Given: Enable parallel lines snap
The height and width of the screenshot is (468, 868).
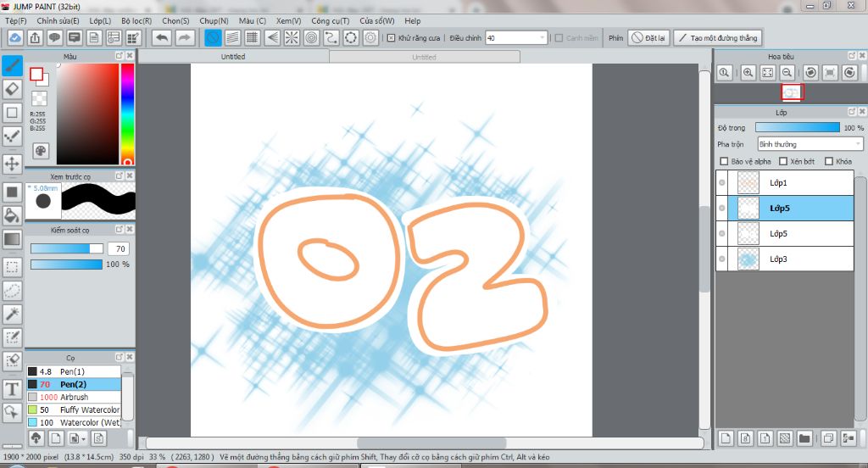Looking at the screenshot, I should click(x=232, y=37).
